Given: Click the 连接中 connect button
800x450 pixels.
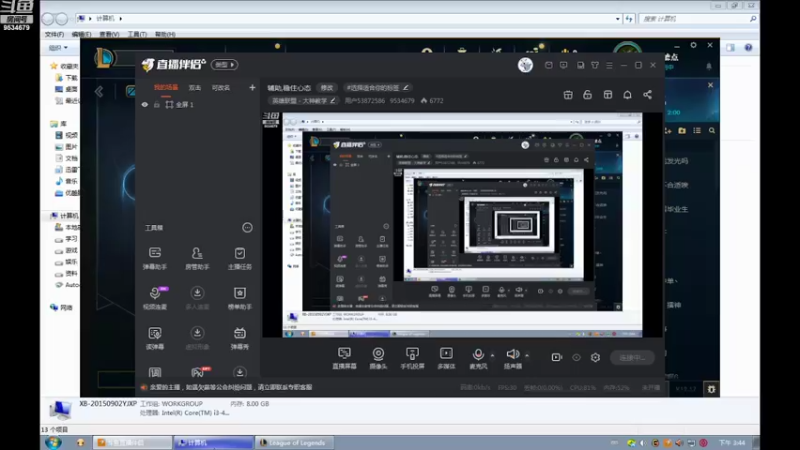Looking at the screenshot, I should coord(632,357).
